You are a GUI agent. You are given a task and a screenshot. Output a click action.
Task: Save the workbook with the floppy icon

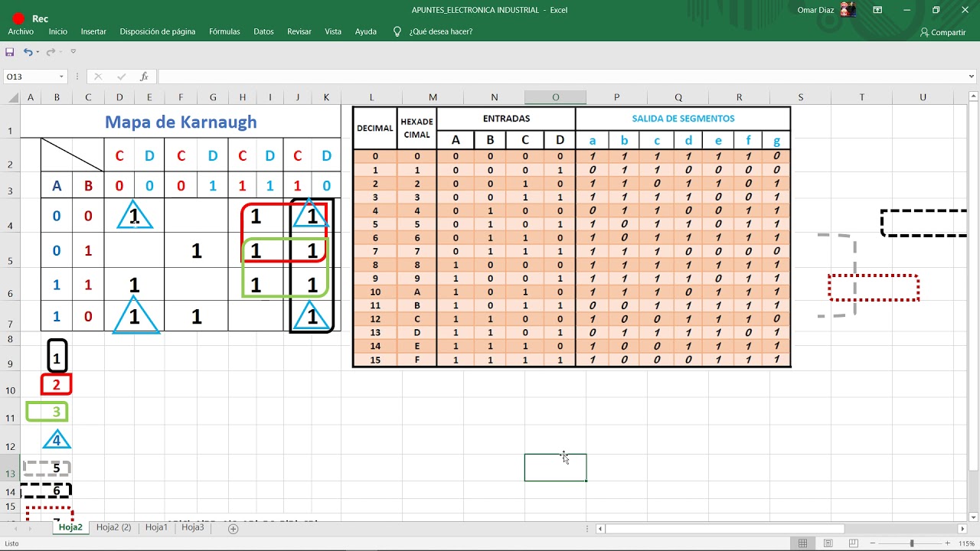[10, 52]
